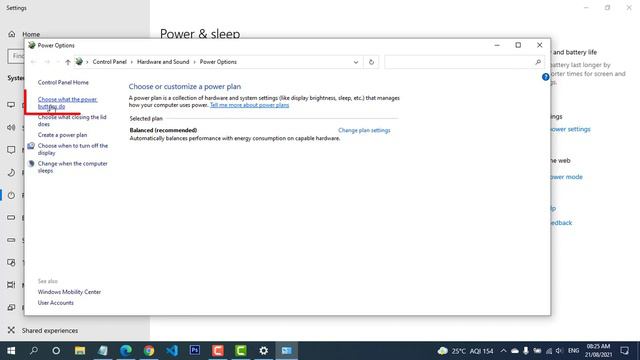Change when the computer sleeps

(72, 167)
